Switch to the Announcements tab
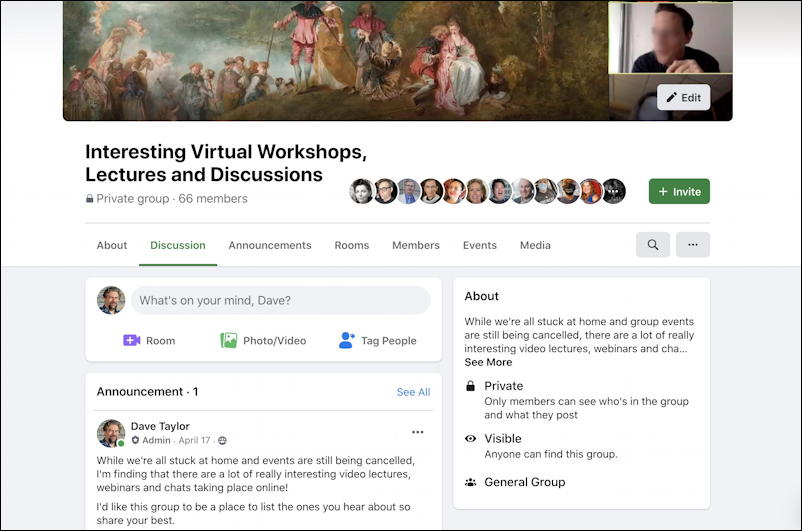 [x=270, y=246]
